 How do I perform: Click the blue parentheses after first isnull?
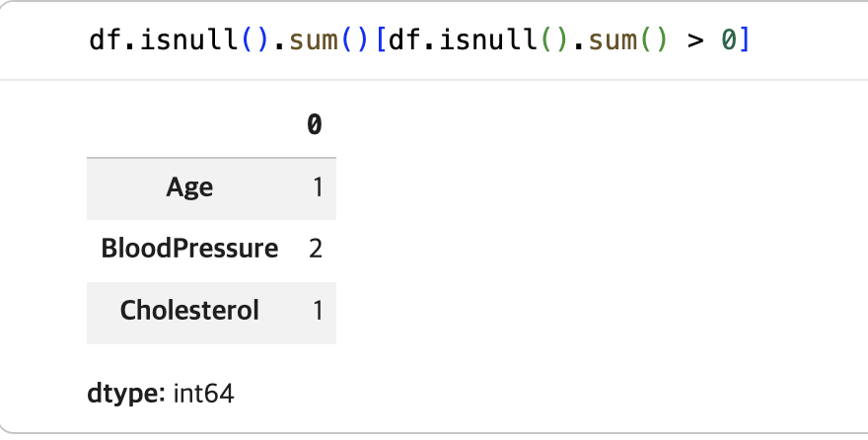coord(255,40)
